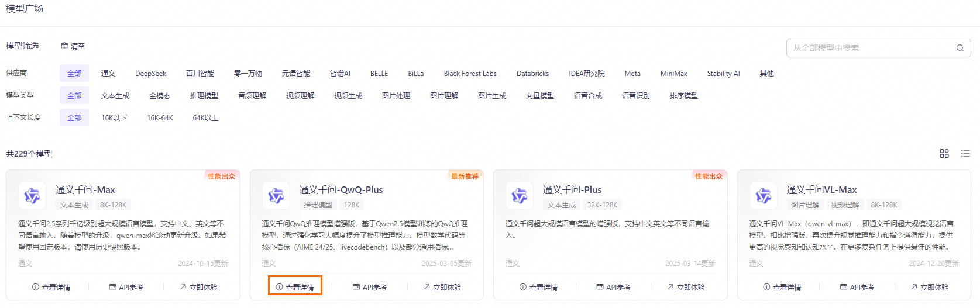Filter suppliers by 其他
The height and width of the screenshot is (308, 980).
(x=767, y=74)
